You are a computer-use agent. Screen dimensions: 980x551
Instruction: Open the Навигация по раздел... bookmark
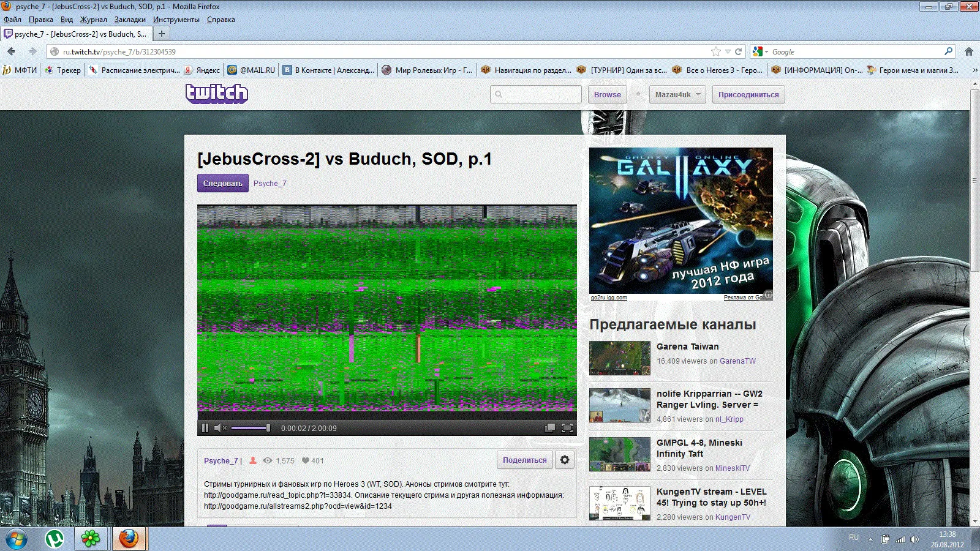pos(526,70)
